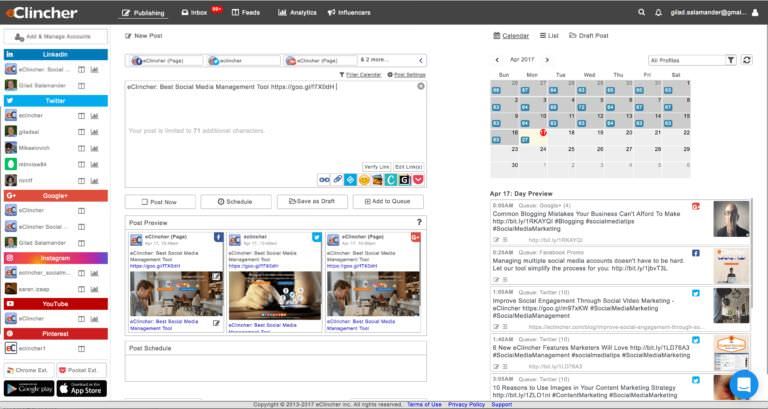This screenshot has width=768, height=409.
Task: Open the search icon in top bar
Action: pyautogui.click(x=641, y=12)
